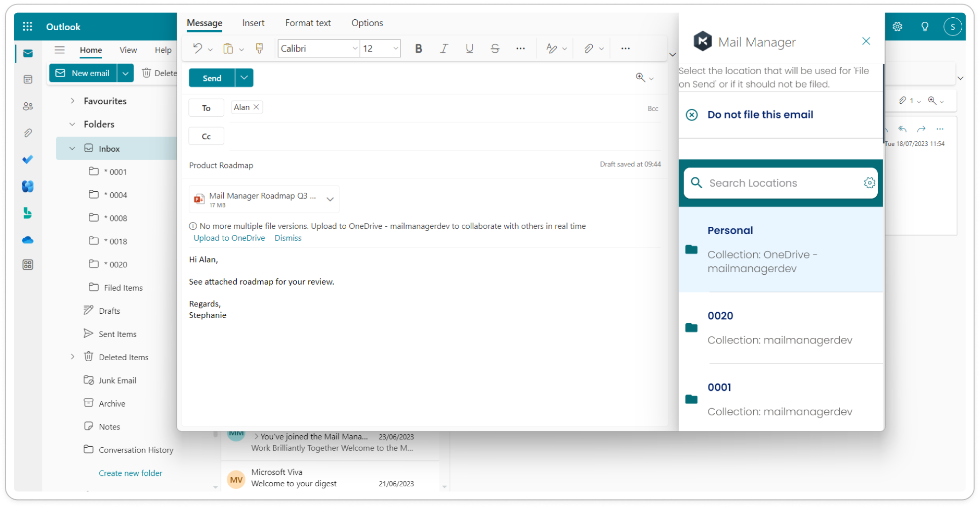Click the New email button
The image size is (980, 507).
click(83, 73)
